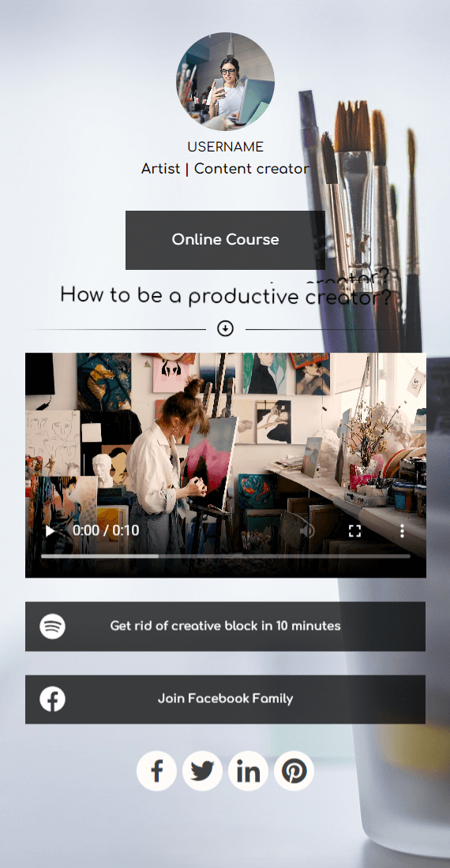
Task: Open the Pinterest round social icon
Action: click(x=294, y=771)
